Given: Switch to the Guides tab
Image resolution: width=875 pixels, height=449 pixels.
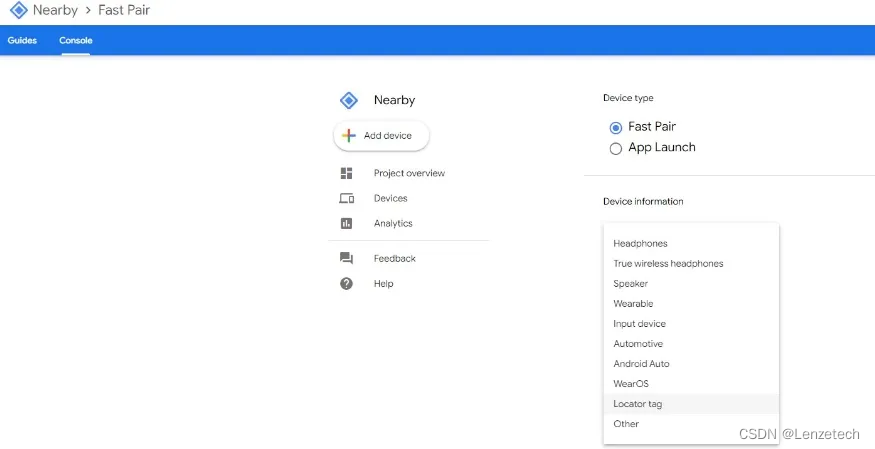Looking at the screenshot, I should click(22, 40).
